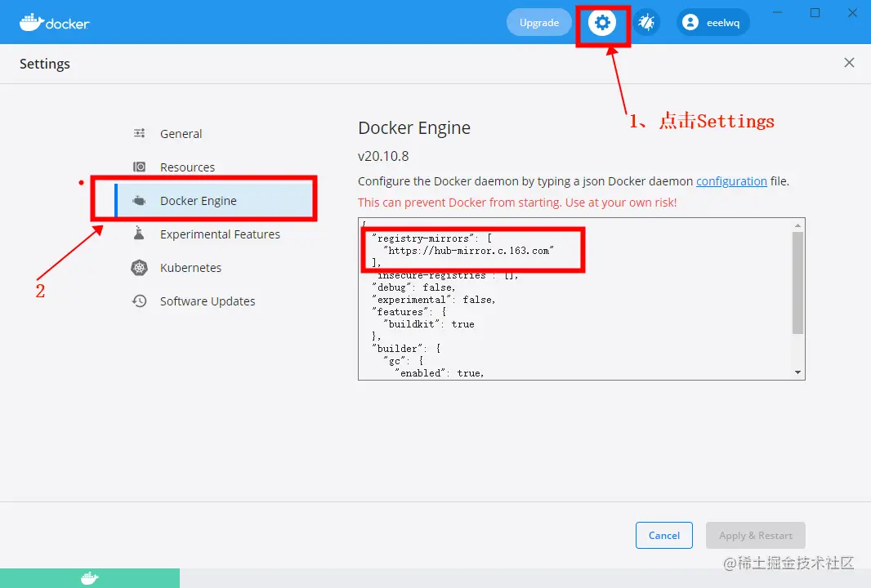The height and width of the screenshot is (588, 871).
Task: Click the Cancel button
Action: pyautogui.click(x=663, y=535)
